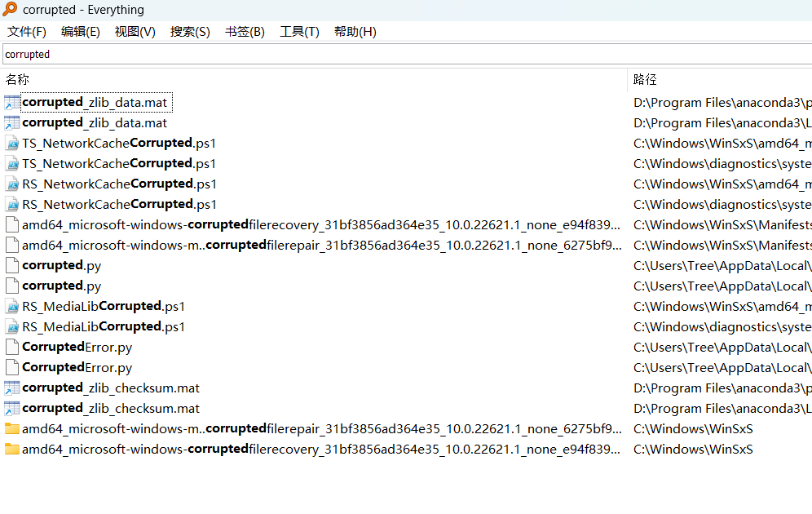The image size is (812, 514).
Task: Click the folder icon of corruptedfilerepair in C:\Windows\WinSxS
Action: [x=12, y=429]
